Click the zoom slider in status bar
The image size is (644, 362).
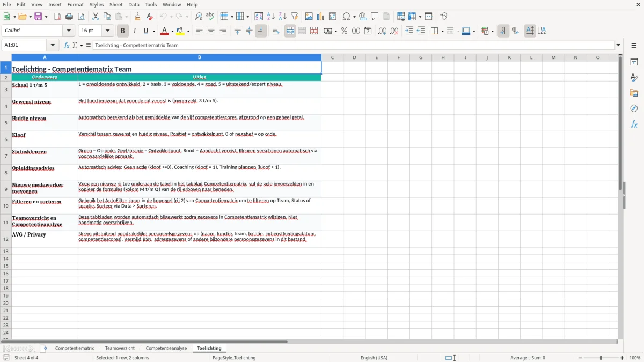click(601, 358)
